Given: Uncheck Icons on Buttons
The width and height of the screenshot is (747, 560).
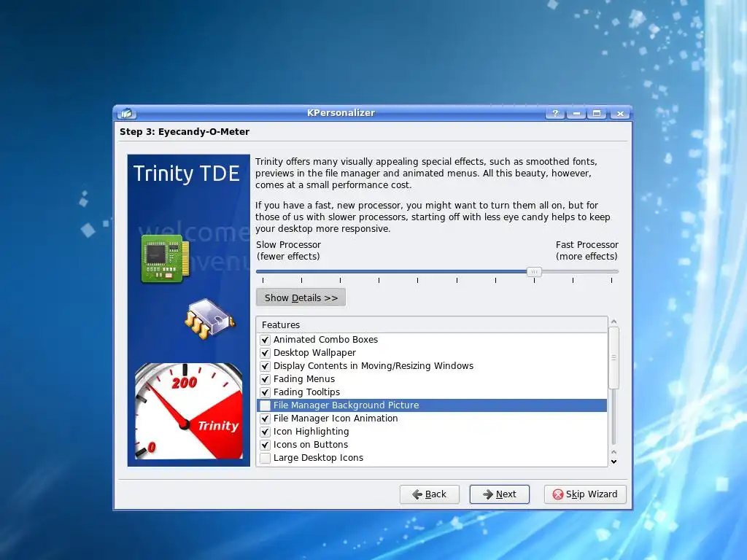Looking at the screenshot, I should pos(266,445).
